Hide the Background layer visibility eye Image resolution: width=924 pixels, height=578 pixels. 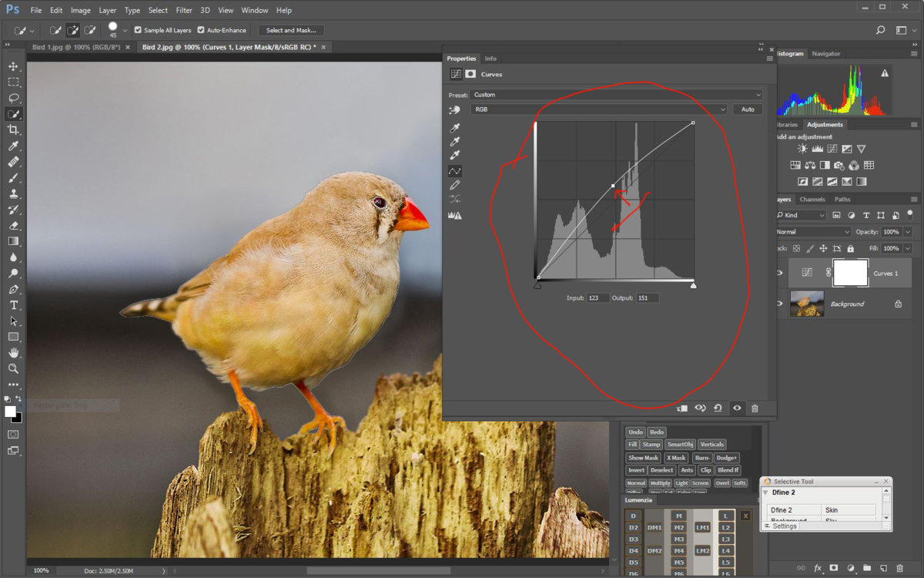pyautogui.click(x=779, y=304)
